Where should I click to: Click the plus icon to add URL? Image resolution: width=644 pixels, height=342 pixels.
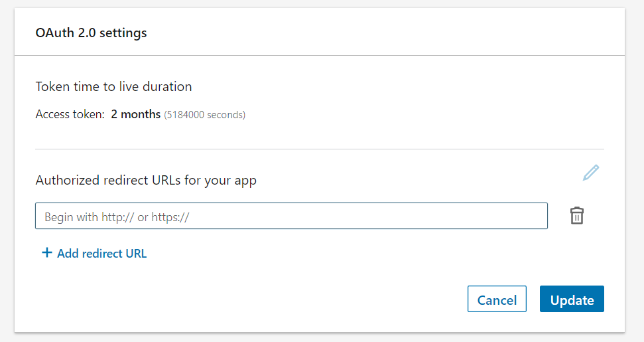pos(46,253)
